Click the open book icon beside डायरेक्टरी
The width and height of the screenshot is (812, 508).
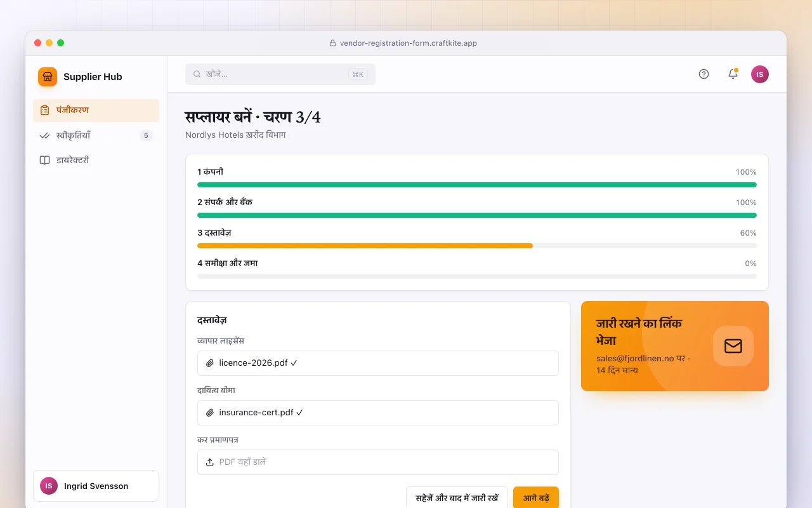pyautogui.click(x=44, y=160)
